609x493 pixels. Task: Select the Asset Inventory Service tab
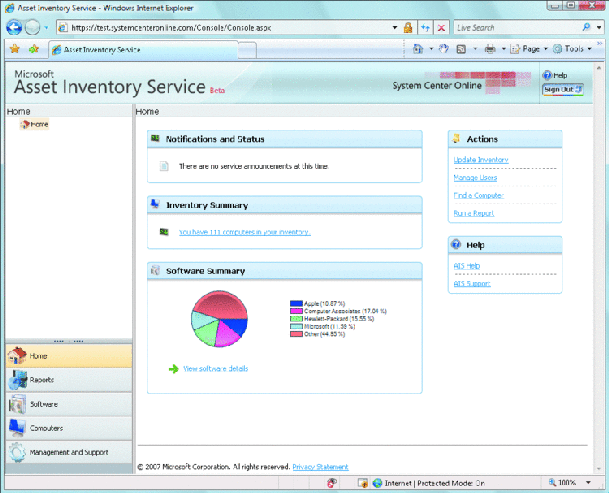coord(143,50)
